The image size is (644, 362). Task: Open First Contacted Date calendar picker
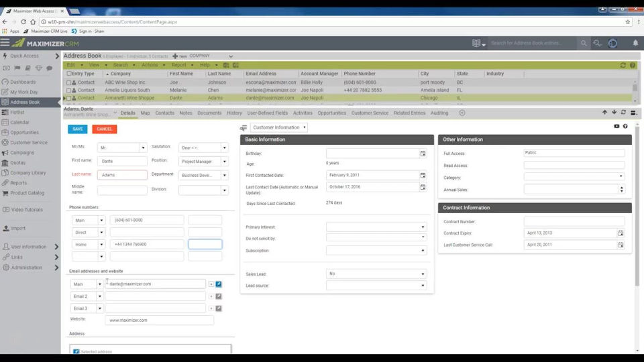[x=423, y=175]
